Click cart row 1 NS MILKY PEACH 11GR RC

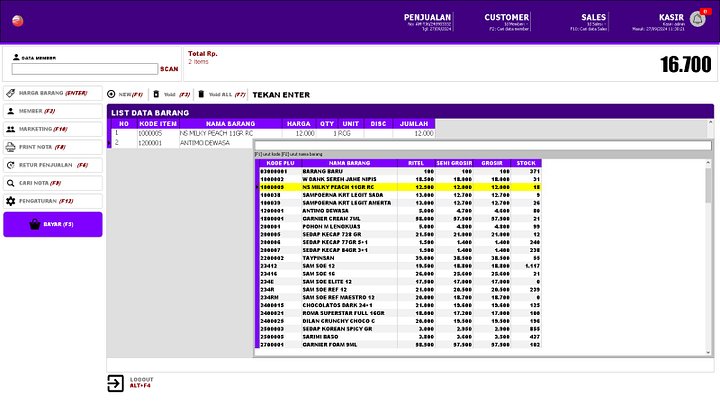273,133
